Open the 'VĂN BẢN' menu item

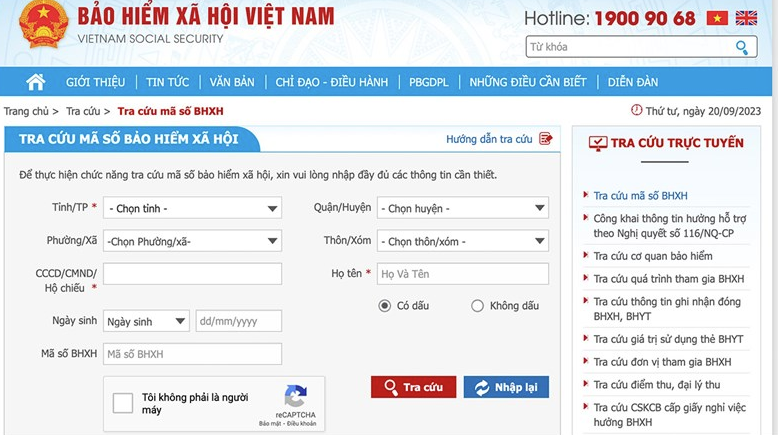(x=232, y=82)
